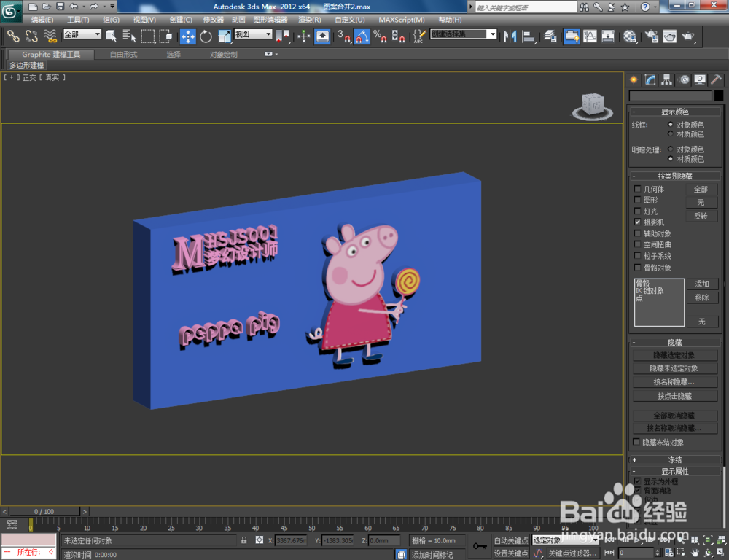Image resolution: width=729 pixels, height=560 pixels.
Task: Activate the Select and Scale tool
Action: tap(224, 36)
